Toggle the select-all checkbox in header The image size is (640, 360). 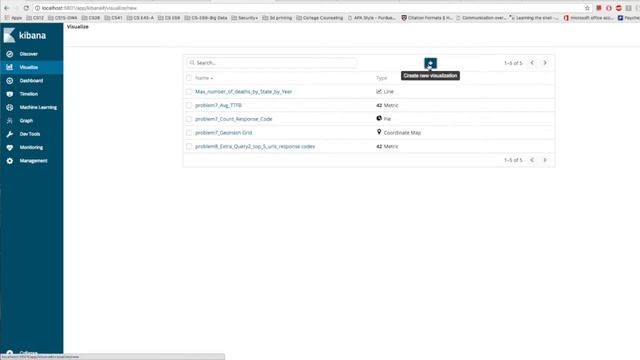(x=189, y=78)
